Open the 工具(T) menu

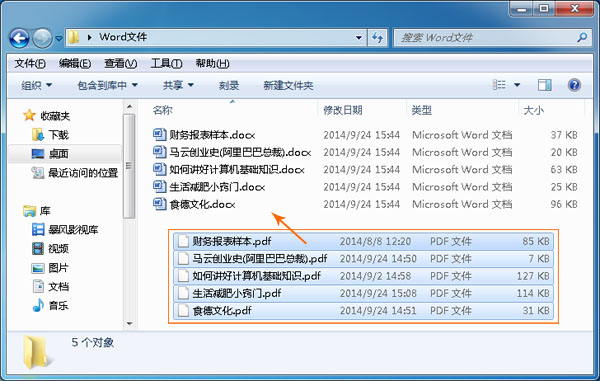pos(166,63)
